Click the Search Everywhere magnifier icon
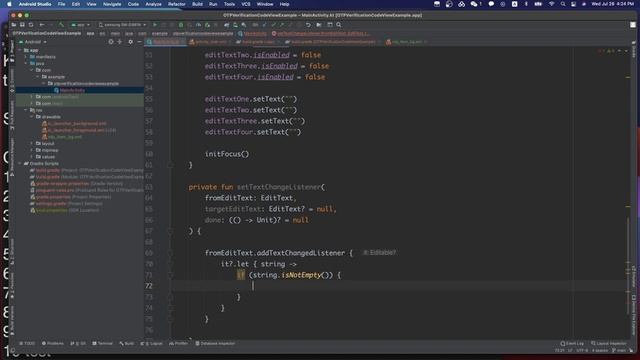The height and width of the screenshot is (360, 640). 339,25
